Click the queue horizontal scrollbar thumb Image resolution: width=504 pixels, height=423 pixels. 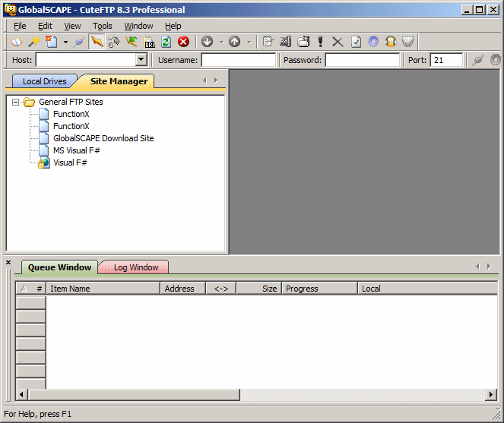[x=134, y=394]
